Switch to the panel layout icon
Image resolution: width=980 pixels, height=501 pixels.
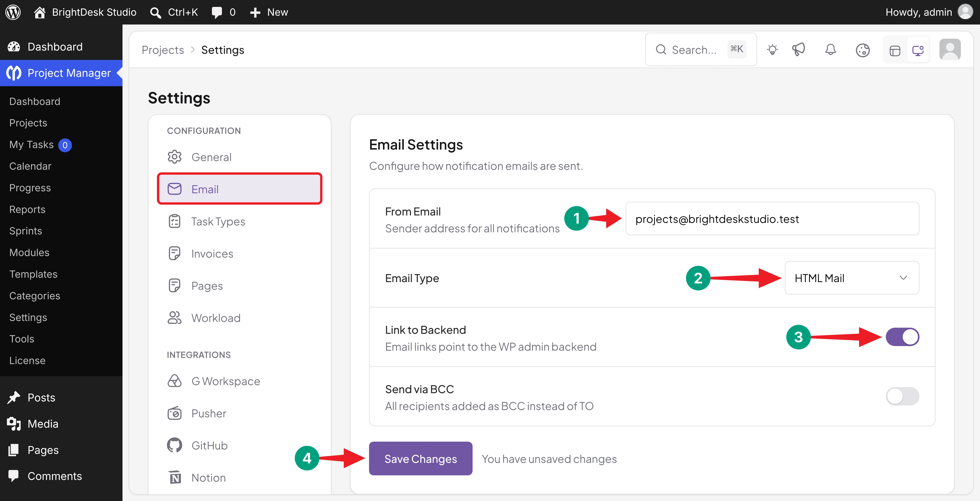[x=895, y=50]
